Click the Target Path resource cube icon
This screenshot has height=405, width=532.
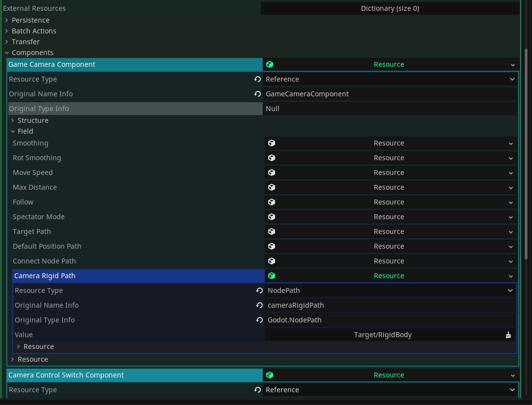[x=272, y=231]
